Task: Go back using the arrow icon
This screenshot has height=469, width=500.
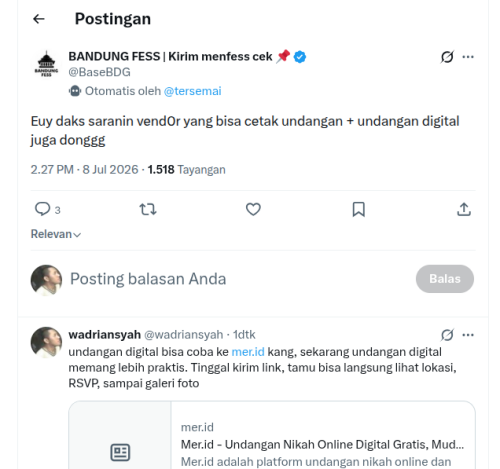Action: coord(39,19)
